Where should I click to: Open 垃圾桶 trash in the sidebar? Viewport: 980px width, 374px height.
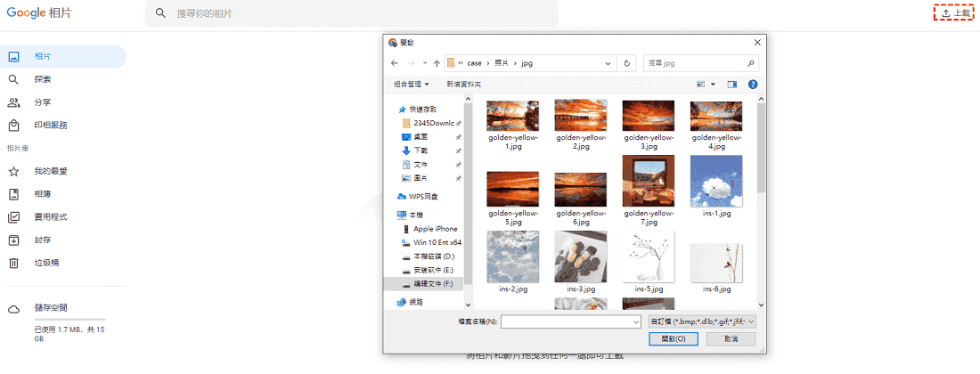click(x=46, y=263)
